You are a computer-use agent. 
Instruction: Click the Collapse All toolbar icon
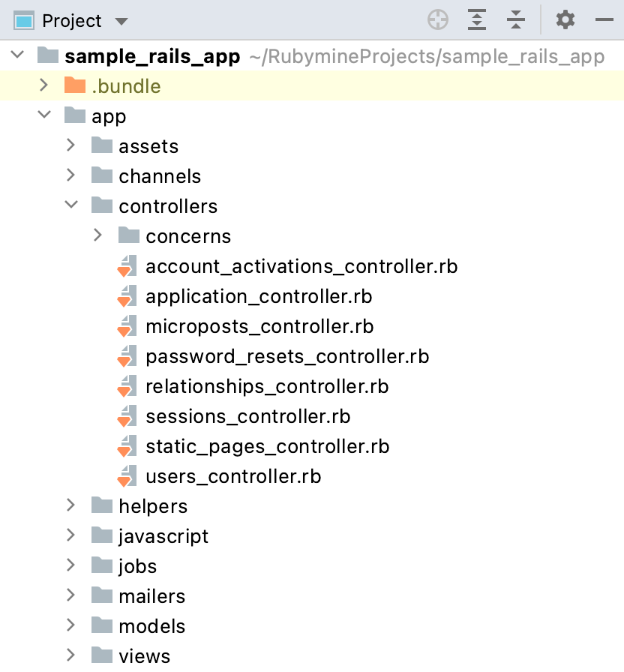(x=516, y=20)
